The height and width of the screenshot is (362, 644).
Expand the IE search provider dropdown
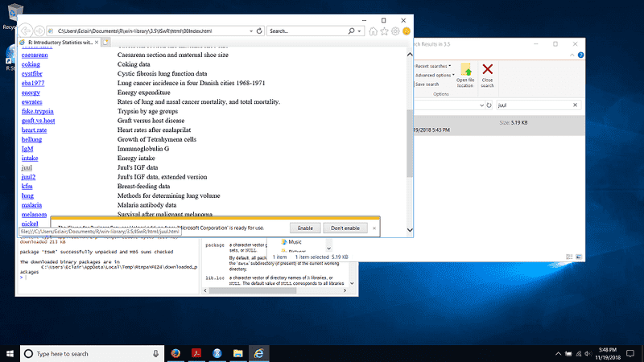pyautogui.click(x=358, y=31)
